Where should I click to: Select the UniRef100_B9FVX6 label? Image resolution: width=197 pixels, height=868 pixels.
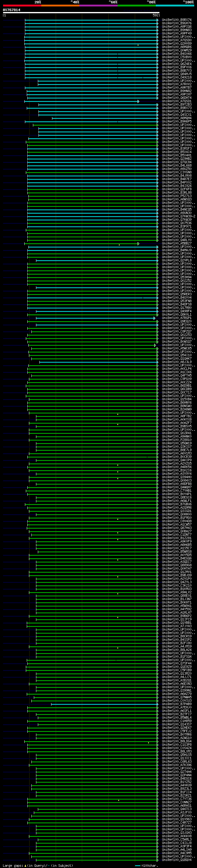click(177, 67)
